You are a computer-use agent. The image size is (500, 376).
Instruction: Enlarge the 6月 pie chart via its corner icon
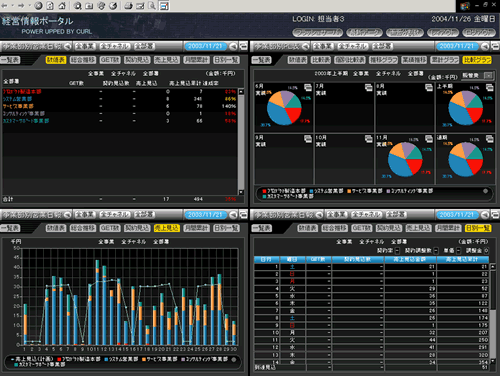(x=307, y=87)
